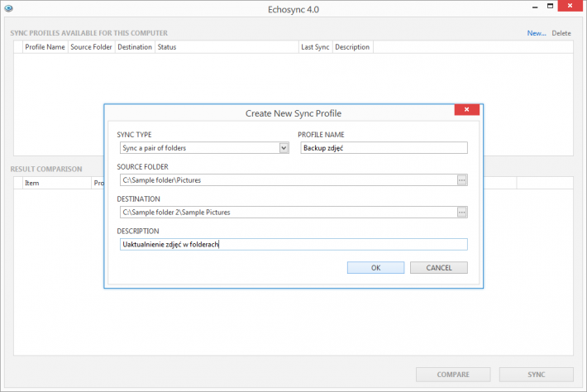Close the Create New Sync Profile dialog
Viewport: 587px width, 392px height.
467,109
